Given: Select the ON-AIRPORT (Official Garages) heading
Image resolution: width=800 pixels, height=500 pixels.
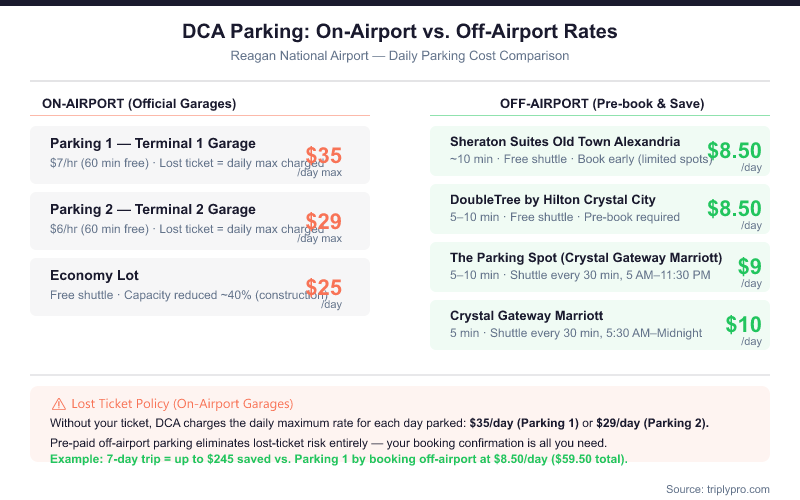Looking at the screenshot, I should 139,103.
